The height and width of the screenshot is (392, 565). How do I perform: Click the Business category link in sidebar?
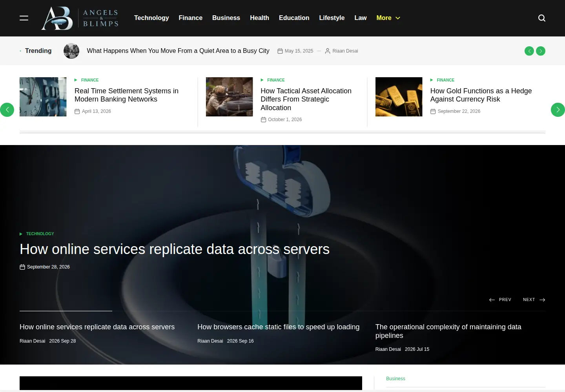(395, 379)
